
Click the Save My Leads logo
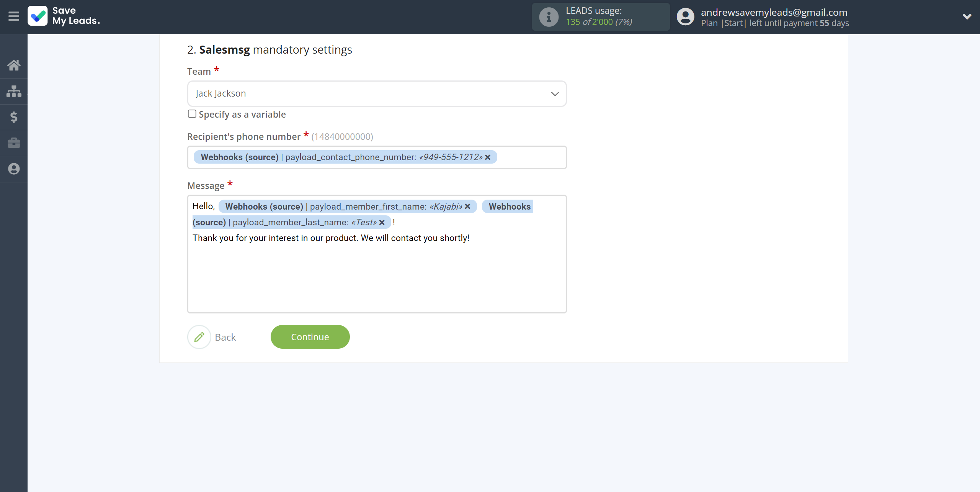(64, 16)
